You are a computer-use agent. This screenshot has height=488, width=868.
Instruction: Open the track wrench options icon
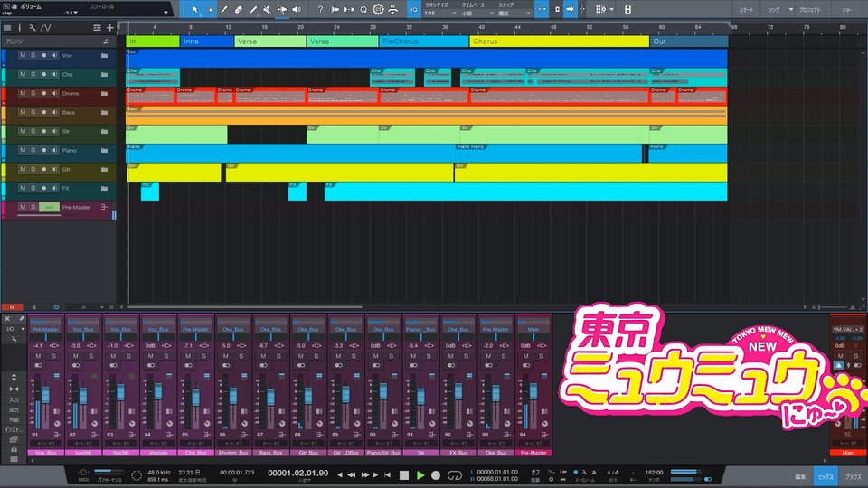point(33,28)
